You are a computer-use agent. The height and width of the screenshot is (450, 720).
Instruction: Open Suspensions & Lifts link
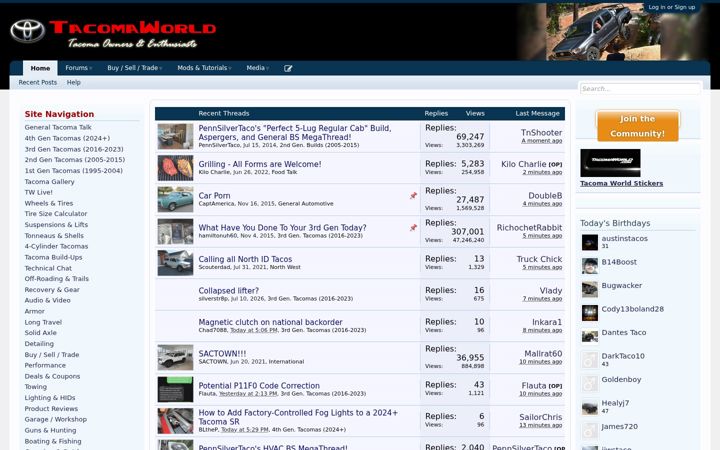[56, 225]
